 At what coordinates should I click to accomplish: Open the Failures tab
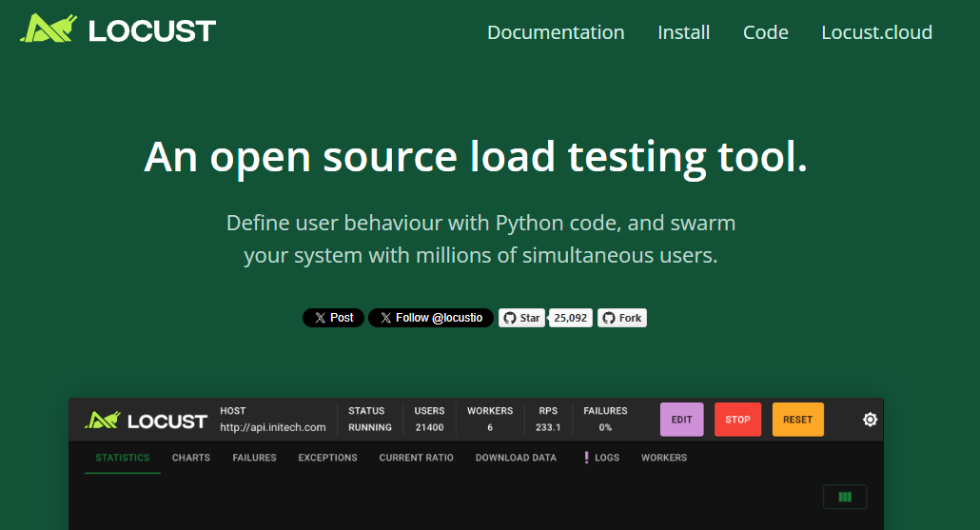254,458
